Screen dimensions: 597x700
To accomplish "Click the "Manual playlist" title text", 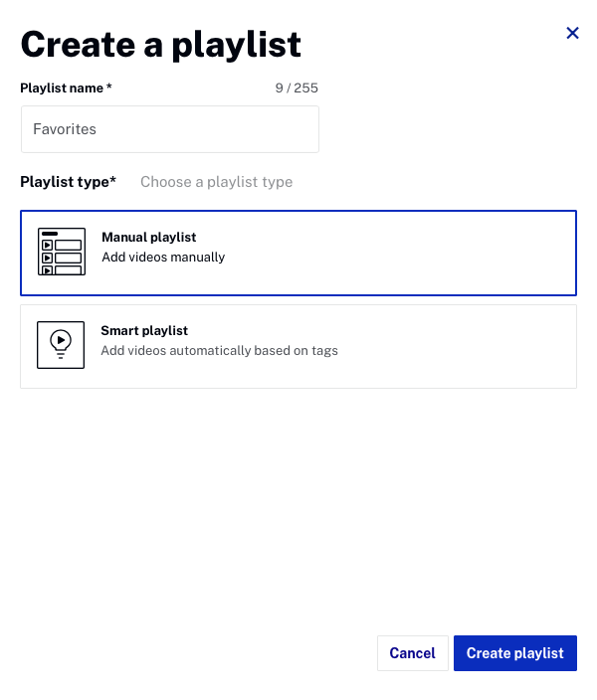I will [148, 238].
